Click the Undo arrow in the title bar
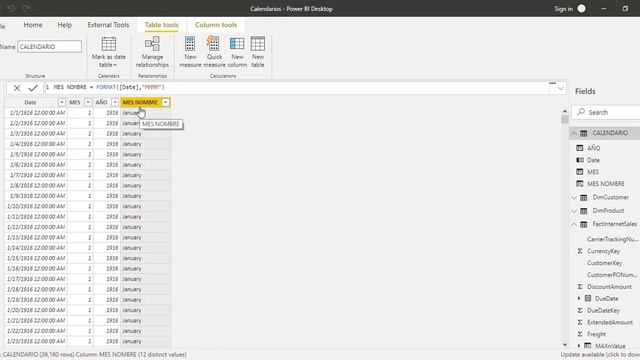 tap(11, 9)
